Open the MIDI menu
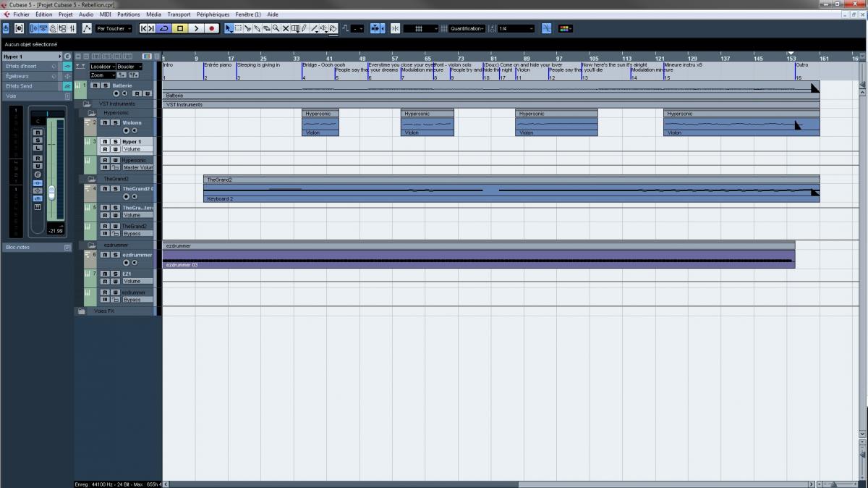 pyautogui.click(x=105, y=14)
